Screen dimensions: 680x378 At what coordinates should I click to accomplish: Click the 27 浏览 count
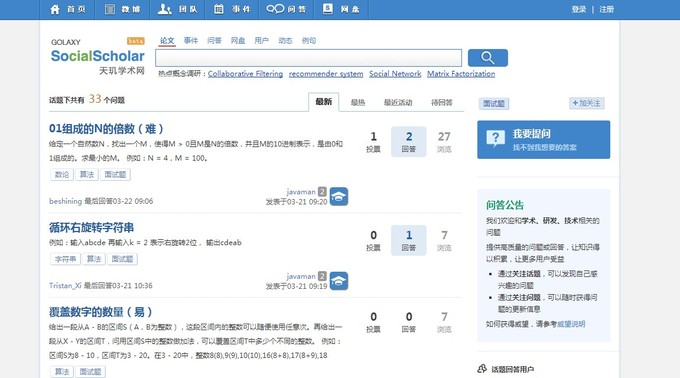tap(444, 142)
